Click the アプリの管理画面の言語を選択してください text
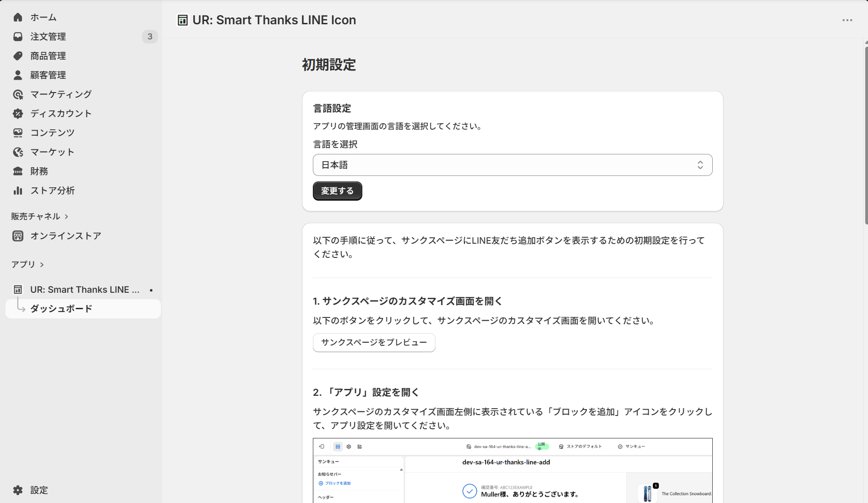868x503 pixels. click(x=399, y=126)
